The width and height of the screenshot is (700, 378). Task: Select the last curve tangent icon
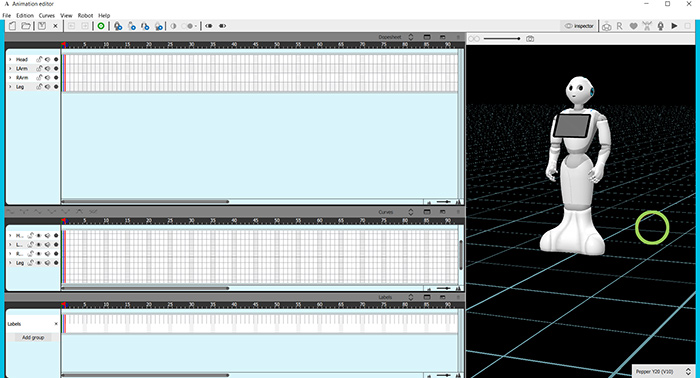tap(93, 212)
